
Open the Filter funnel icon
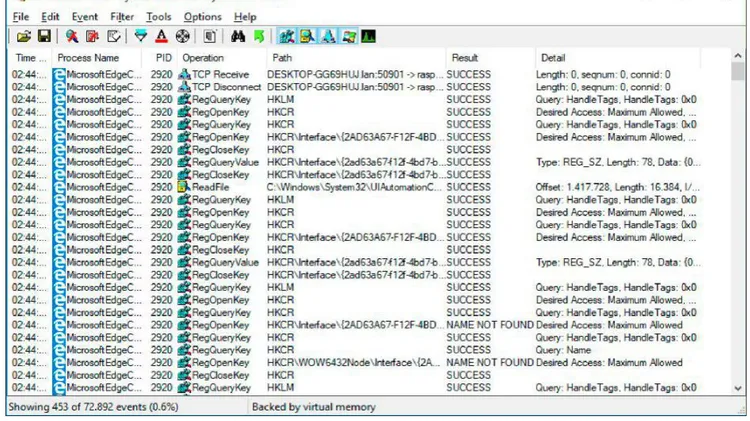(x=141, y=36)
